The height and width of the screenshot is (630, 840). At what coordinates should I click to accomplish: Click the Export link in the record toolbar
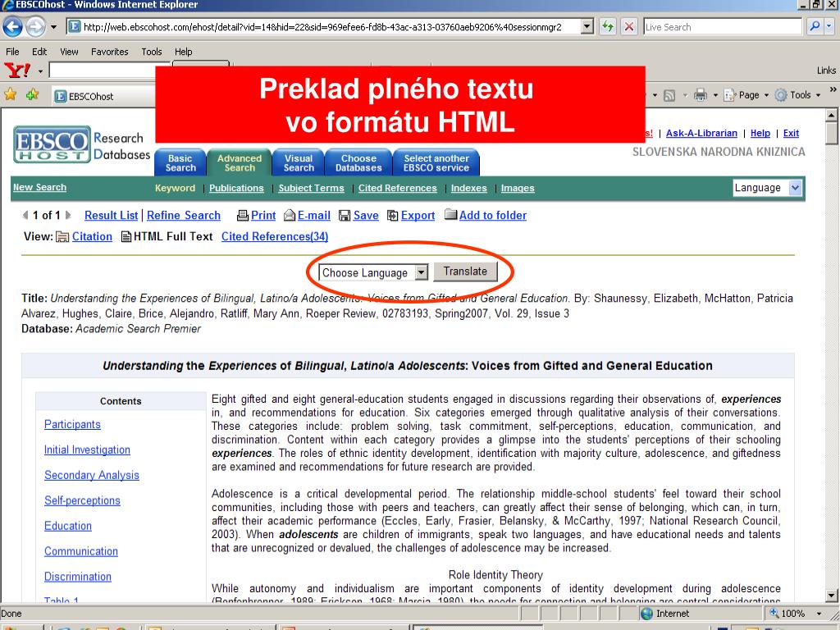(x=418, y=216)
